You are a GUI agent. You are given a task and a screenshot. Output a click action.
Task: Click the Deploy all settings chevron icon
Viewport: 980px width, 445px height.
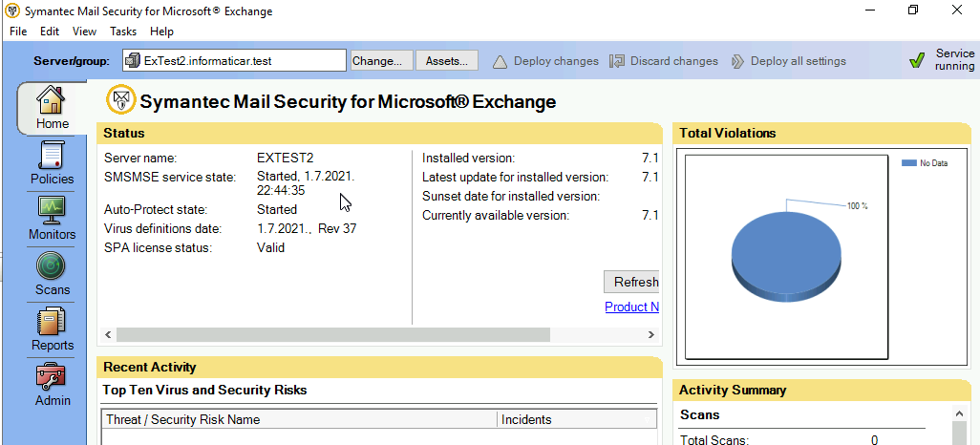click(738, 61)
